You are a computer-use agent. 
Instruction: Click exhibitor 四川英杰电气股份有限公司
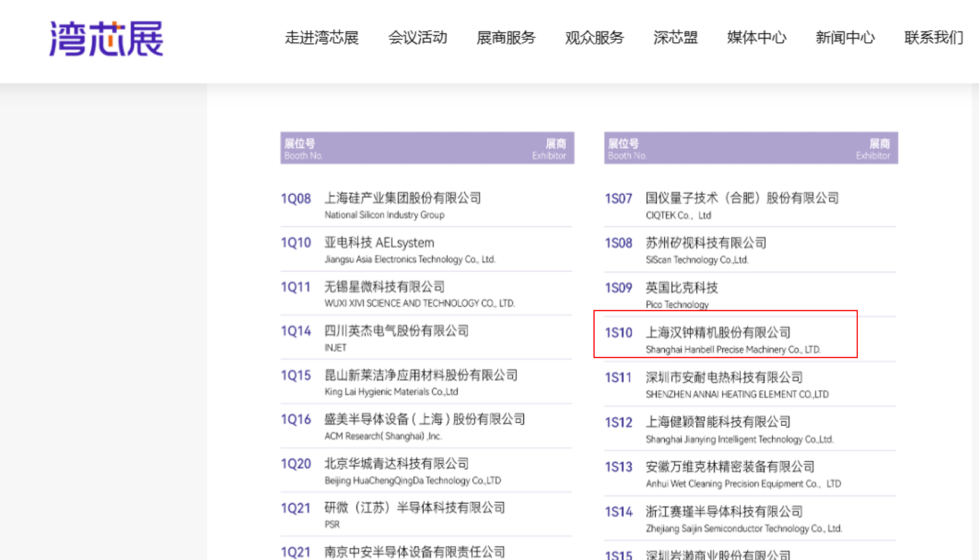tap(396, 331)
